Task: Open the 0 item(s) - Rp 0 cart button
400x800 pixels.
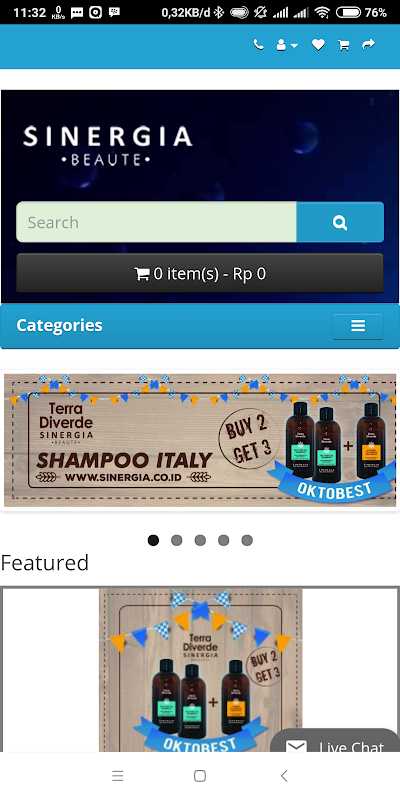Action: [200, 273]
